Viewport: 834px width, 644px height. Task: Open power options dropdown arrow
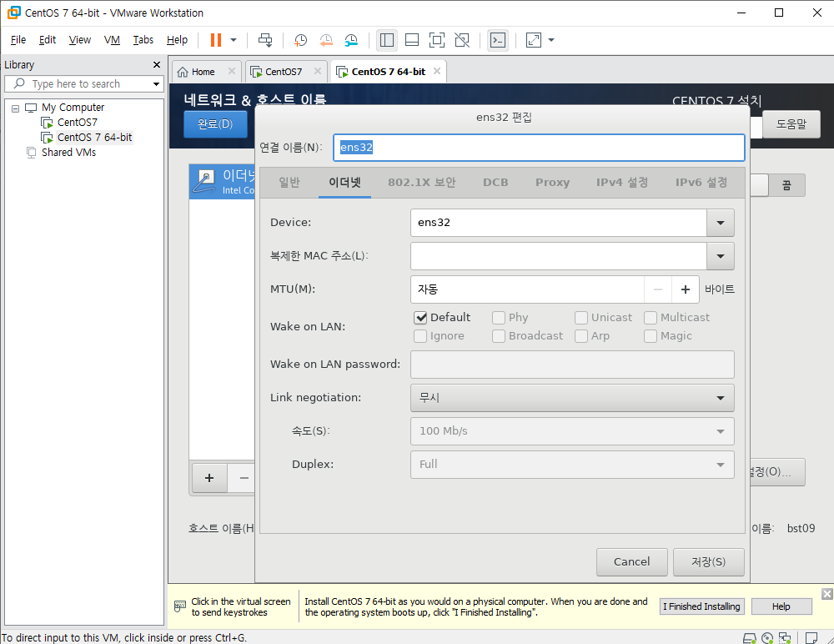click(x=233, y=40)
